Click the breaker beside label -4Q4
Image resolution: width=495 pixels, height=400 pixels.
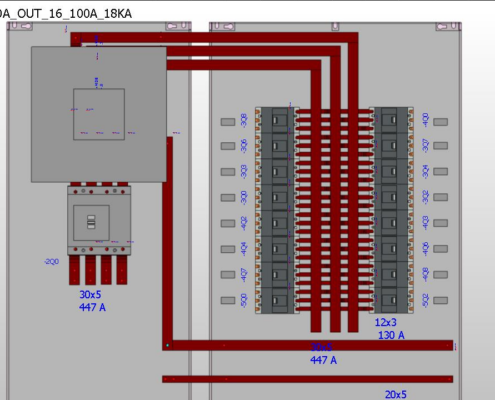click(277, 249)
